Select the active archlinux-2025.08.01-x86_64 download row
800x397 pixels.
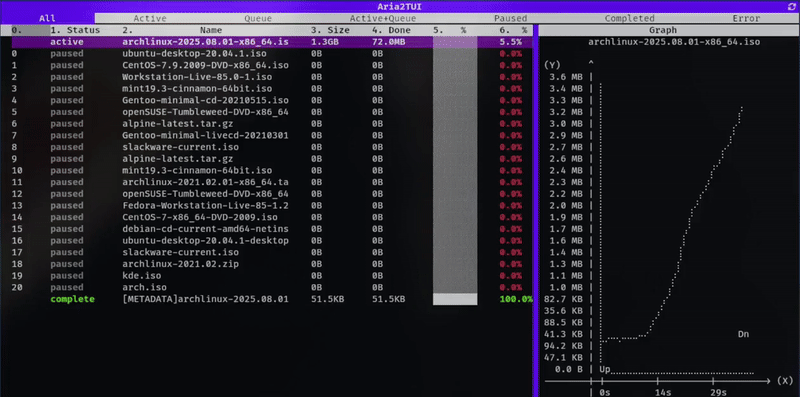click(271, 42)
